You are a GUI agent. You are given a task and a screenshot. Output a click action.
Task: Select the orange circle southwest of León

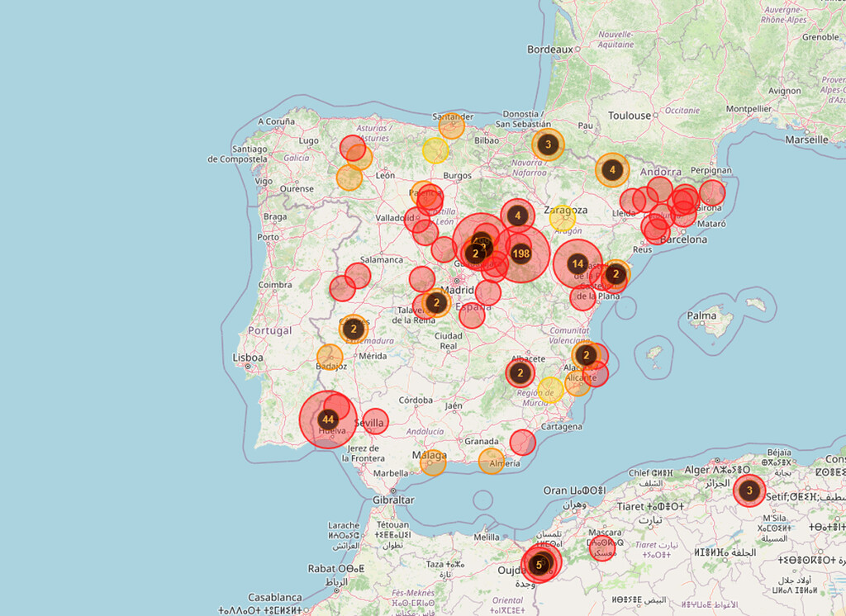tap(349, 178)
